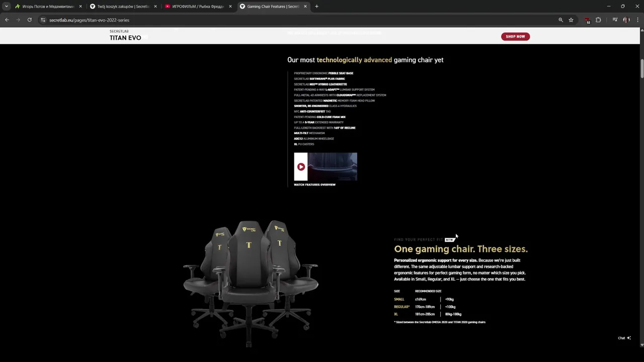The image size is (644, 362).
Task: Click the CLOUDSWAP armrests feature line
Action: pyautogui.click(x=340, y=95)
